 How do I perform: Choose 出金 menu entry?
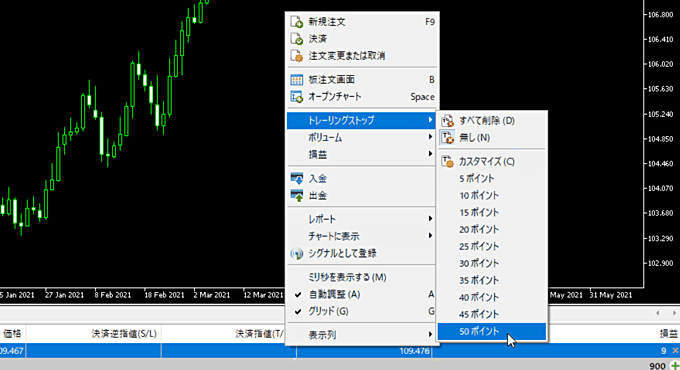click(x=362, y=196)
